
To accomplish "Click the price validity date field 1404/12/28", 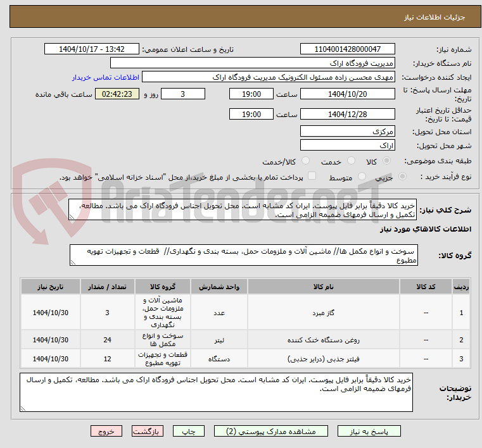I will pos(347,114).
